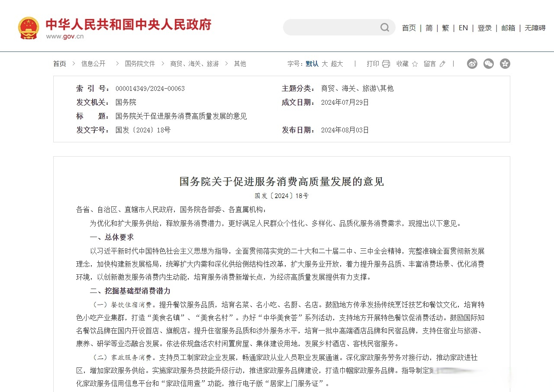The height and width of the screenshot is (392, 554).
Task: Click the star icon beside 收藏
Action: (414, 64)
